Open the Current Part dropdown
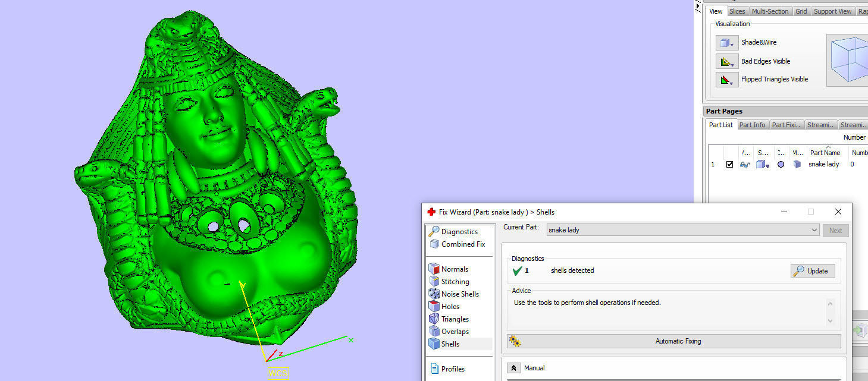The width and height of the screenshot is (868, 381). 683,230
